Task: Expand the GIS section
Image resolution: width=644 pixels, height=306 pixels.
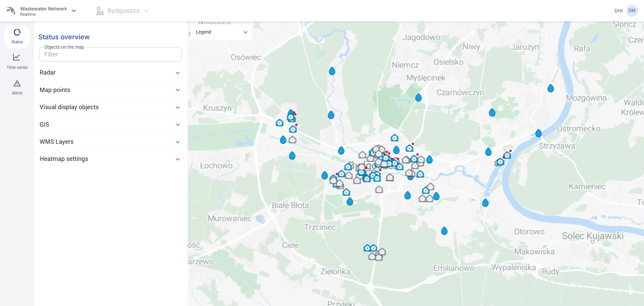Action: pyautogui.click(x=111, y=125)
